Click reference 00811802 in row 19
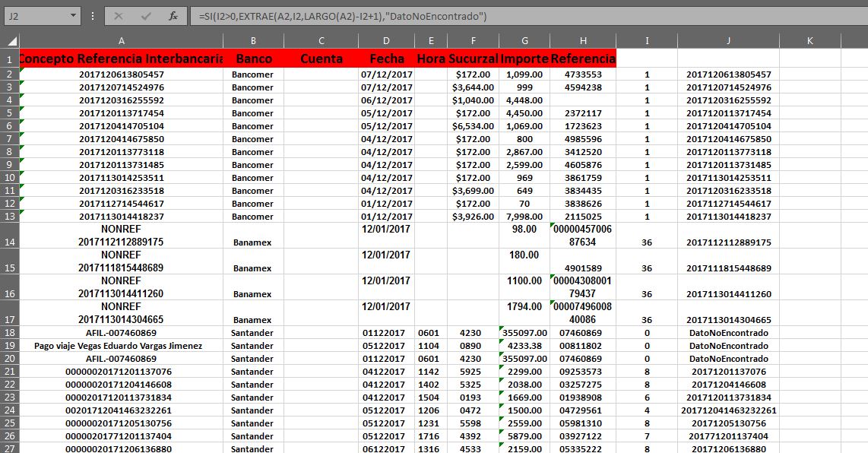Viewport: 868px width, 453px height. click(x=583, y=346)
